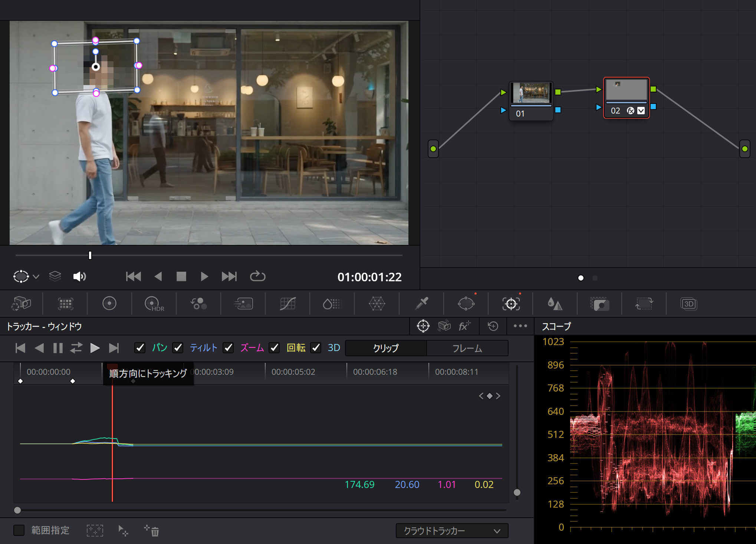Open the Camera Raw palette icon
Screen dimensions: 756x544
tap(21, 304)
